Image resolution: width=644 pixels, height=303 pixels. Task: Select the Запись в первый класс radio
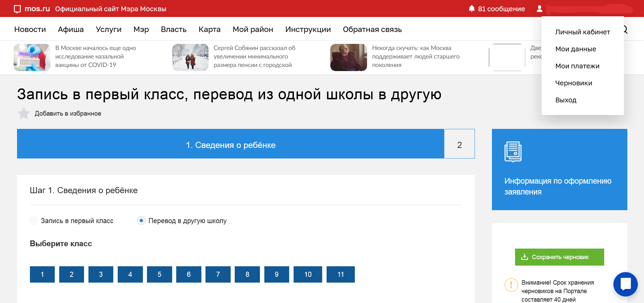tap(33, 221)
